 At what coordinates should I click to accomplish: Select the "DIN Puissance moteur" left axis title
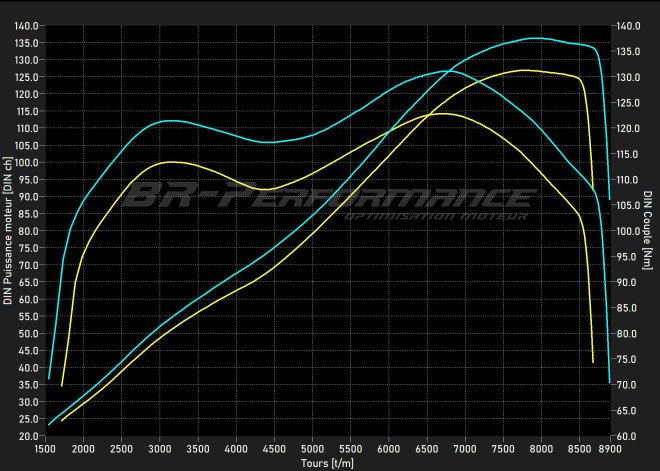[x=7, y=231]
